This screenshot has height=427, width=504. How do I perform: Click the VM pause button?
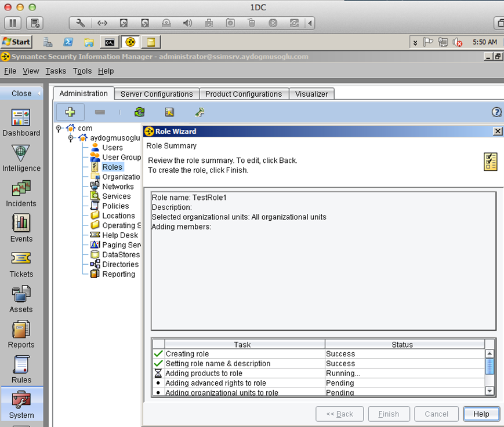(13, 23)
